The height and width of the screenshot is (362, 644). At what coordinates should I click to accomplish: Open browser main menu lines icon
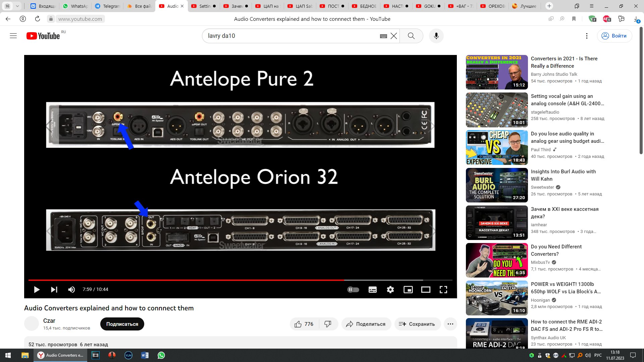click(x=592, y=6)
